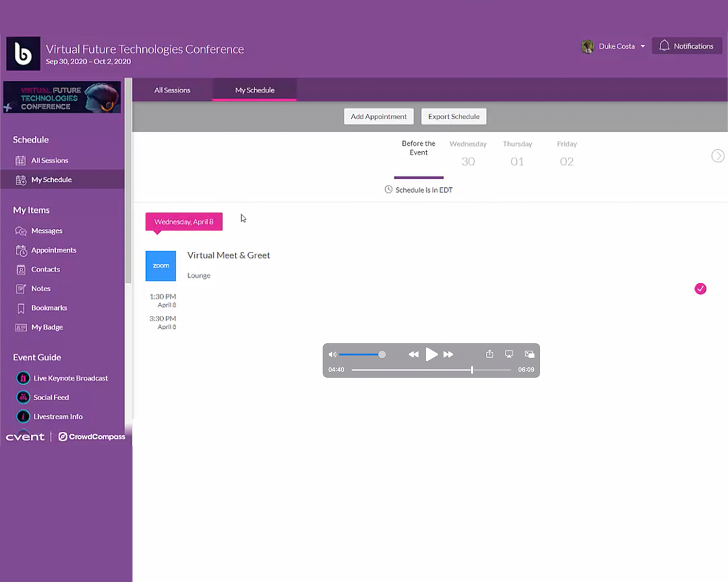Click the AirPlay icon in player controls
Image resolution: width=728 pixels, height=582 pixels.
[509, 354]
